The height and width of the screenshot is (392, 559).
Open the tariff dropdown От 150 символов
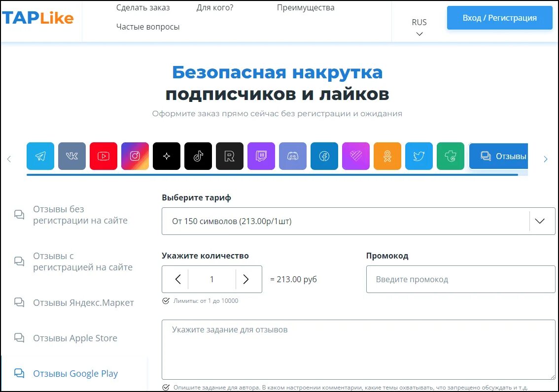[x=358, y=221]
